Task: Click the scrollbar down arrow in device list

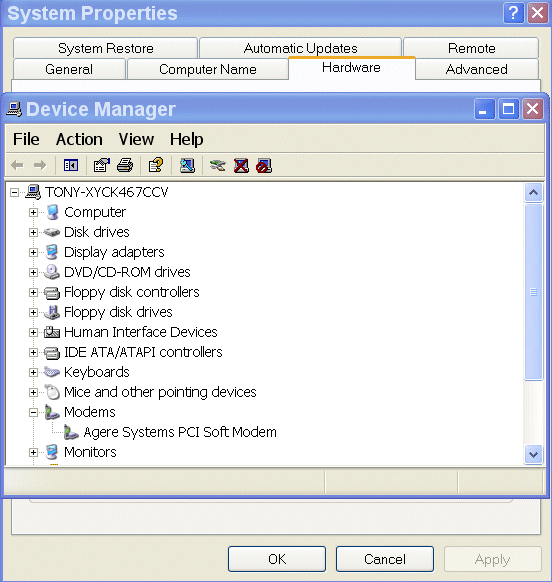Action: [533, 454]
